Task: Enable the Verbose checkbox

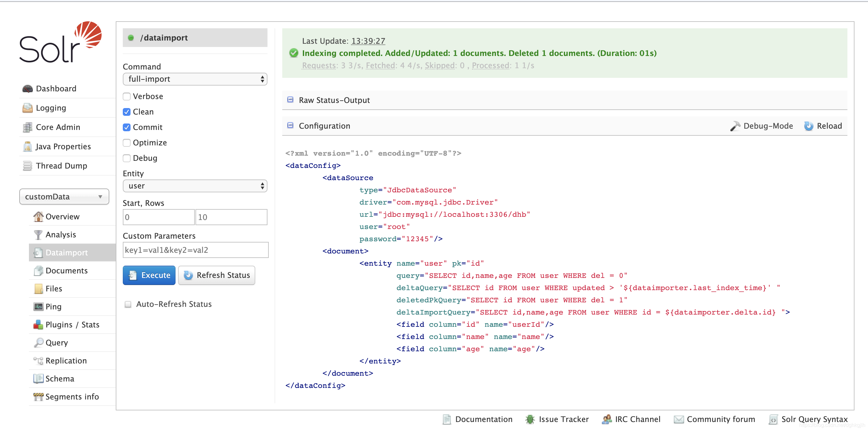Action: tap(127, 96)
